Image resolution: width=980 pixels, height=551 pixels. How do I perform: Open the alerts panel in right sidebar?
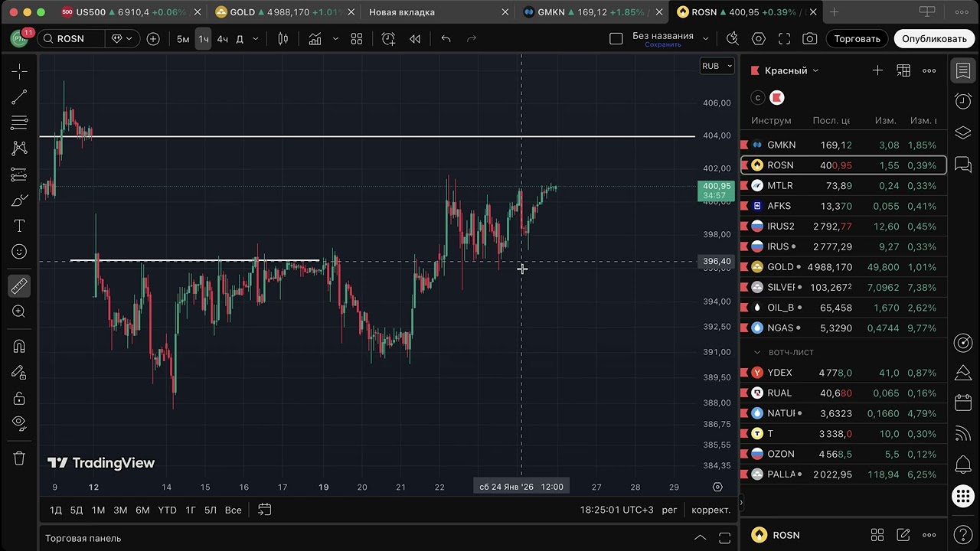[x=963, y=101]
